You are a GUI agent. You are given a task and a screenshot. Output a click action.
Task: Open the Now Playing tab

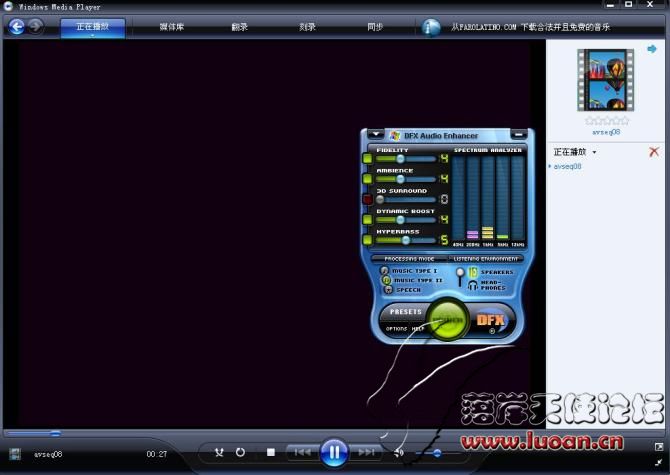point(92,26)
